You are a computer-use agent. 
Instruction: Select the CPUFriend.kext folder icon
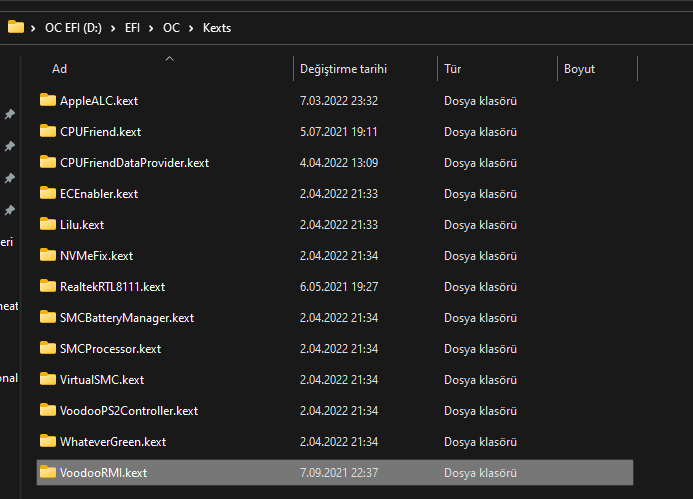[x=48, y=131]
